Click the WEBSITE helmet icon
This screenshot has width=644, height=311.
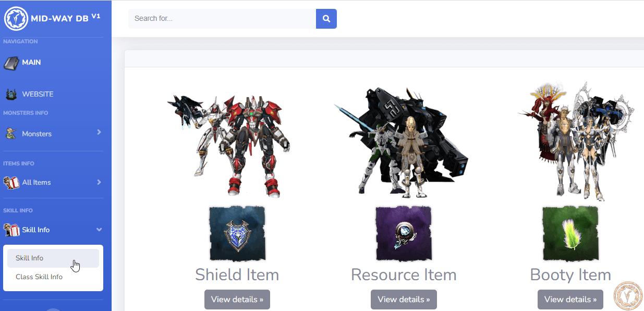tap(11, 94)
